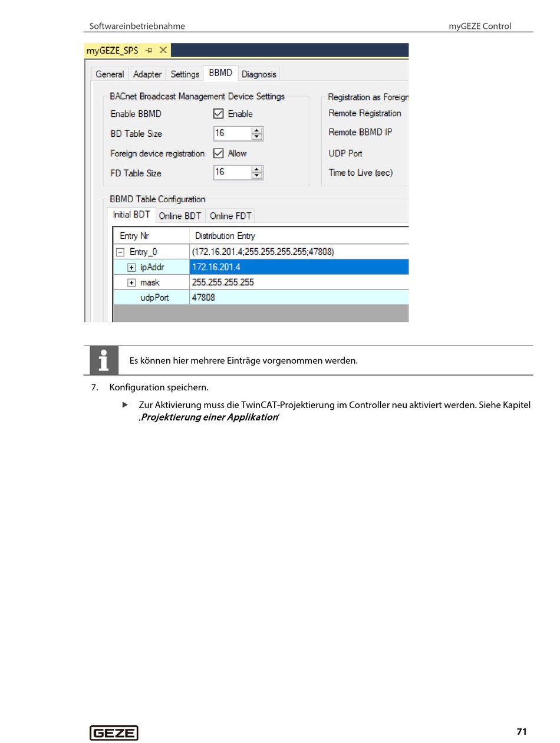
Task: Click the Remote BBMD IP label
Action: [360, 132]
